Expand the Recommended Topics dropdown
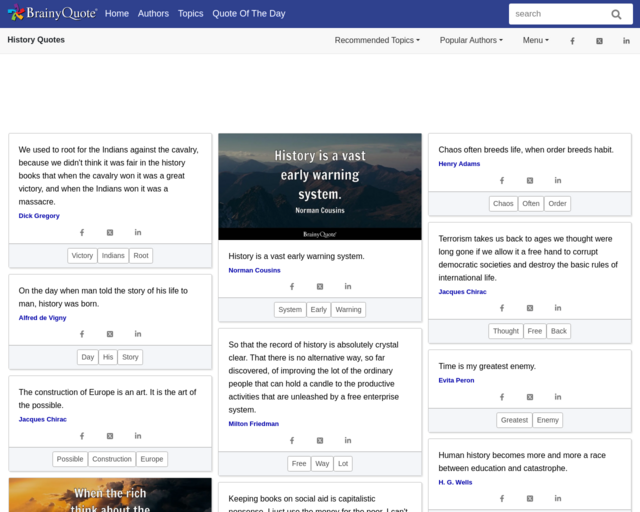 377,40
